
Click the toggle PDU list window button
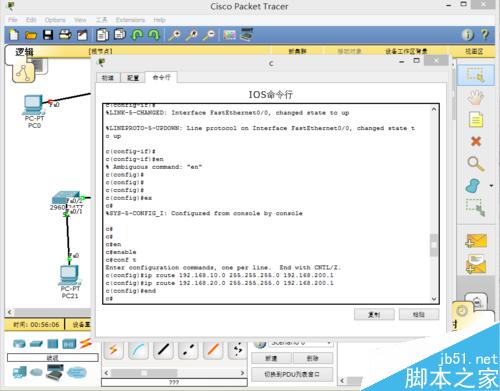pos(292,374)
